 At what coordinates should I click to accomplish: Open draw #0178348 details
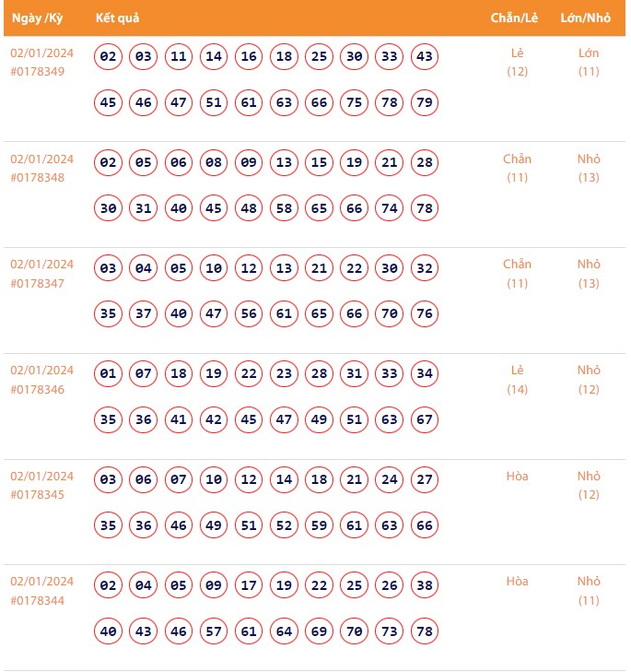coord(38,177)
